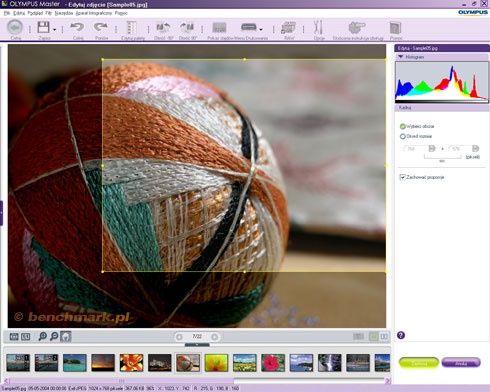Go to previous image arrow
Viewport: 490px width, 392px height.
click(x=179, y=337)
